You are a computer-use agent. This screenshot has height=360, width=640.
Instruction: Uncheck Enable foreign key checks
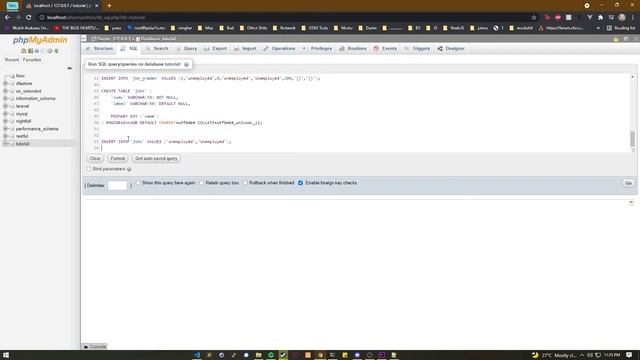point(301,183)
